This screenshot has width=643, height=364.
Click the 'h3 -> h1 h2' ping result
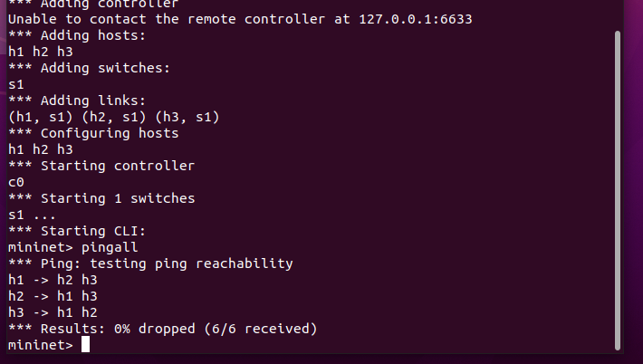click(x=53, y=312)
